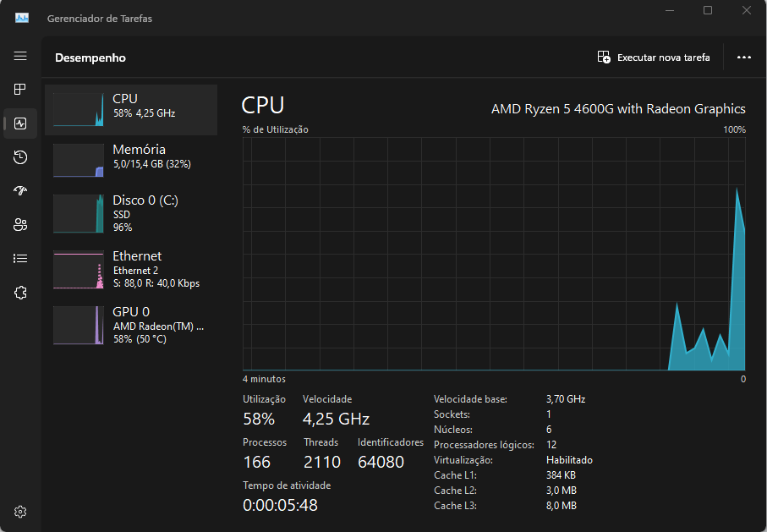Click the 4 minutos graph label
767x532 pixels.
pyautogui.click(x=264, y=379)
